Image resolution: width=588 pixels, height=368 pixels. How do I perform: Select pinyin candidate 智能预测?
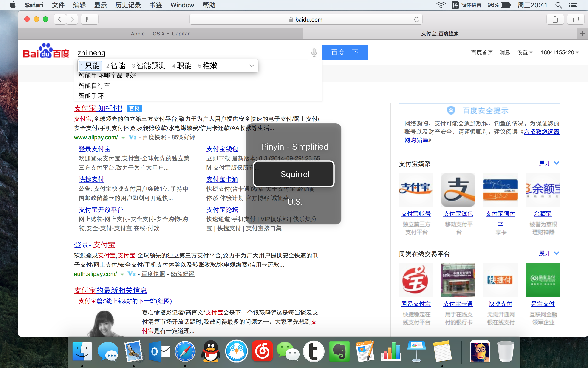[149, 66]
